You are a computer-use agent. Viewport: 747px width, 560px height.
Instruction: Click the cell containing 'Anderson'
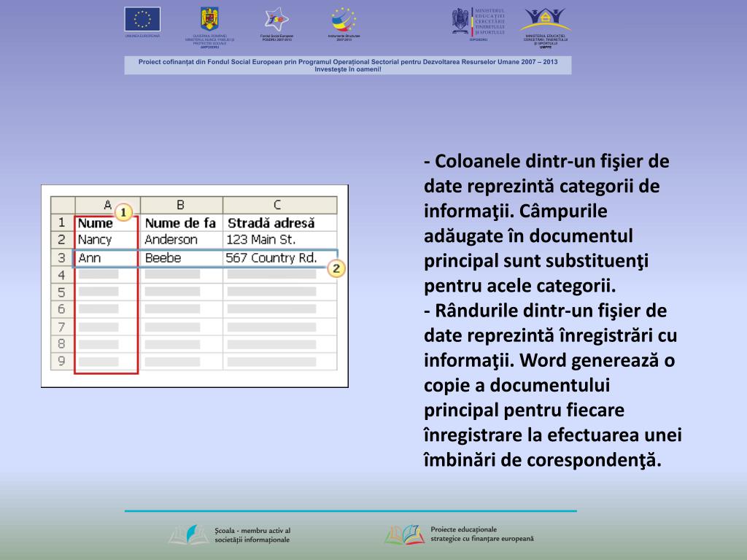181,239
